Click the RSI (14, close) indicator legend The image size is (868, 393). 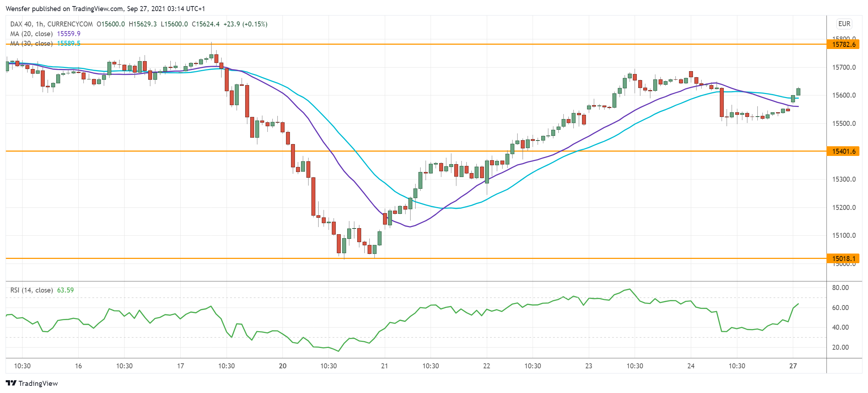(x=31, y=290)
